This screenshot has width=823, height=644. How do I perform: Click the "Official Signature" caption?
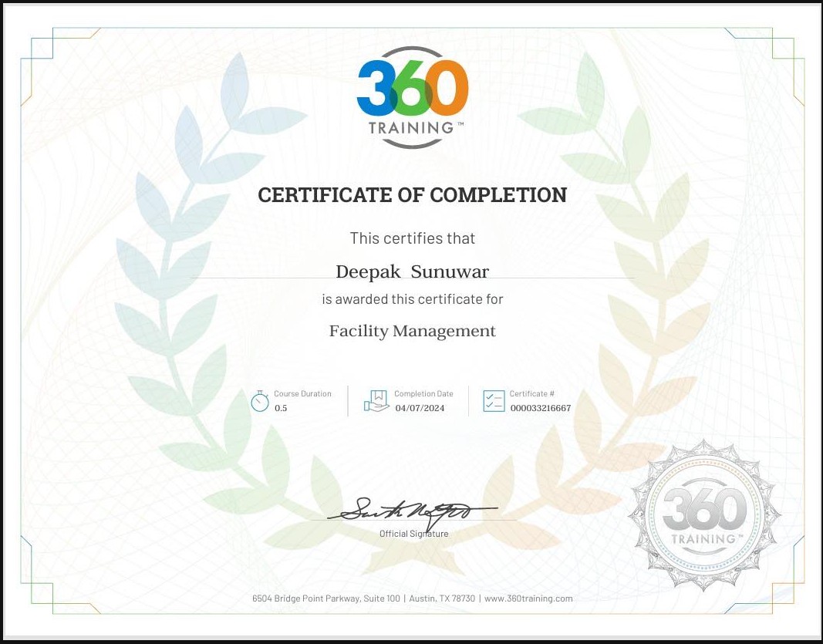click(413, 534)
